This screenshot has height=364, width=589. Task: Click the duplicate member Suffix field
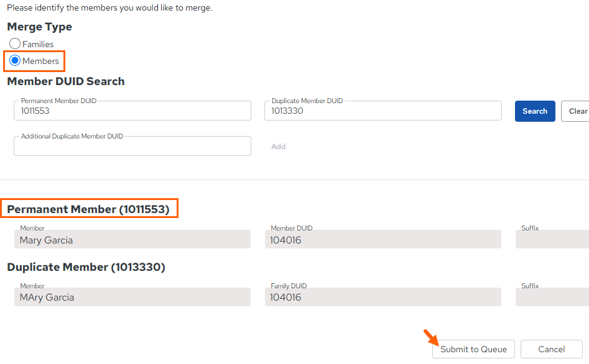tap(552, 297)
